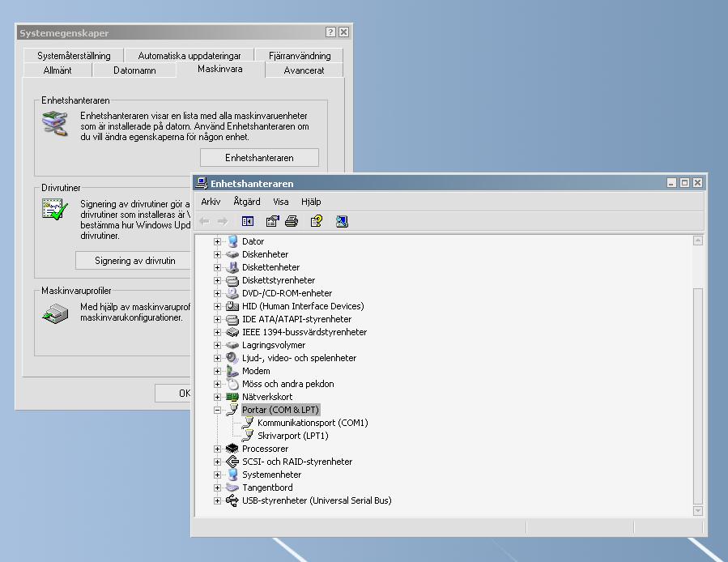This screenshot has width=728, height=562.
Task: Select the Skrivarport (LPT1) device
Action: coord(293,436)
